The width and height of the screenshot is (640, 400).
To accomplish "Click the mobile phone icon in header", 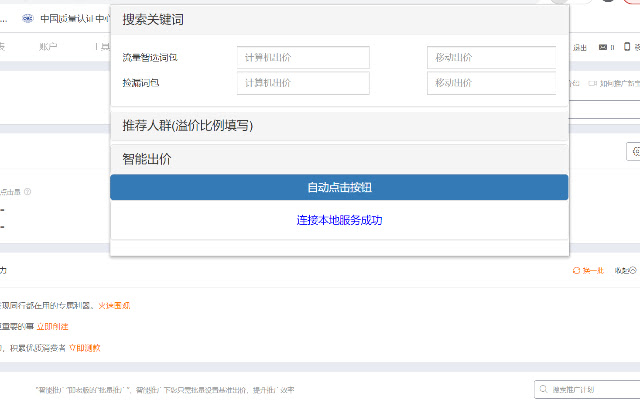I will [x=627, y=47].
